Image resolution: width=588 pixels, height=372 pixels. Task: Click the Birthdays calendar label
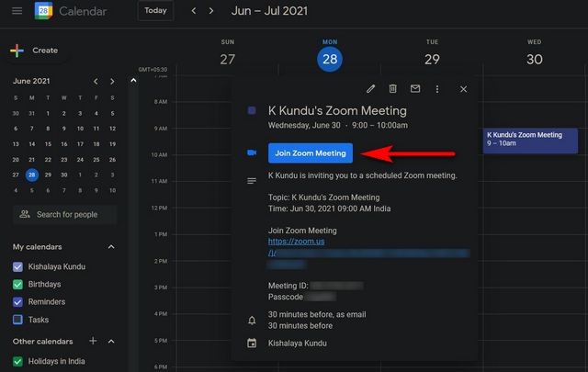point(45,284)
